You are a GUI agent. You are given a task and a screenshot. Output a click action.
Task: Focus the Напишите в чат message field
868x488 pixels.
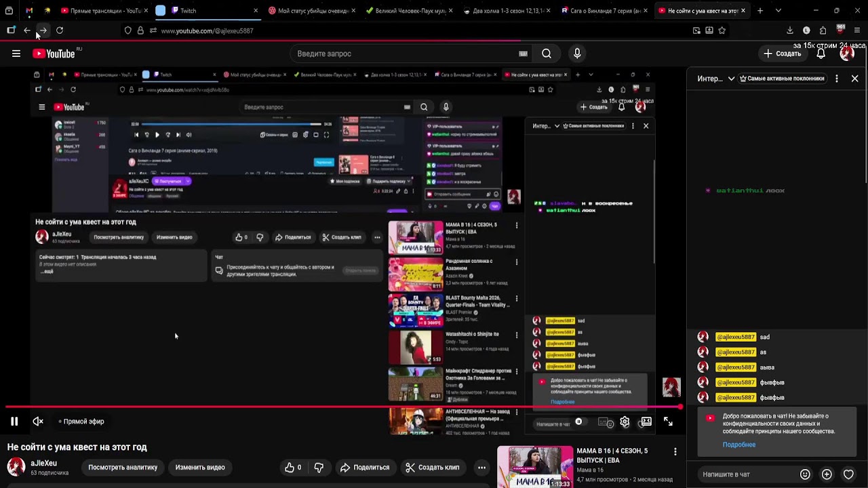click(746, 474)
